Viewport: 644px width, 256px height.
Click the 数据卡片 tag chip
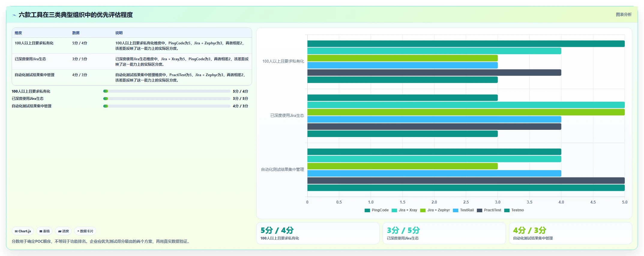pyautogui.click(x=85, y=231)
